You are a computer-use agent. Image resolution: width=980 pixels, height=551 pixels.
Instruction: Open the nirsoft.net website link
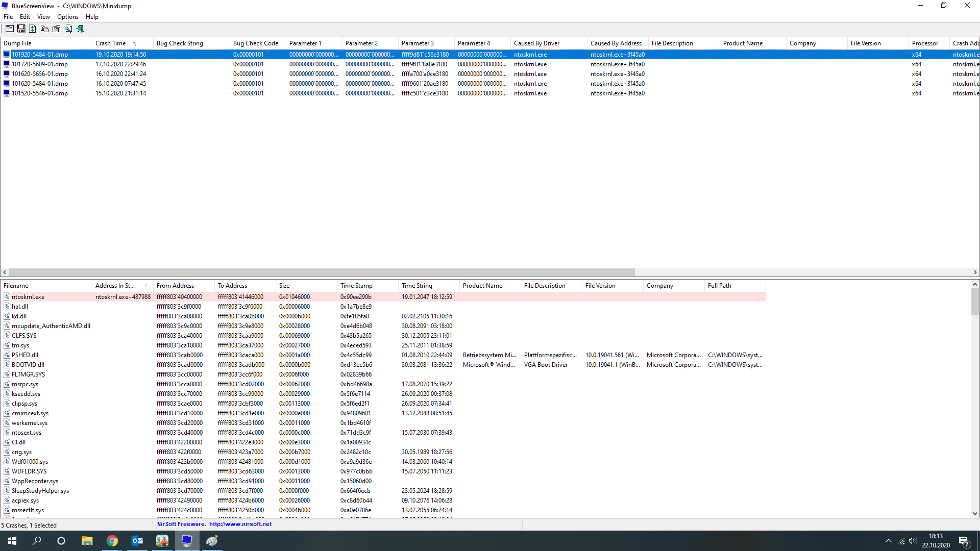coord(240,524)
